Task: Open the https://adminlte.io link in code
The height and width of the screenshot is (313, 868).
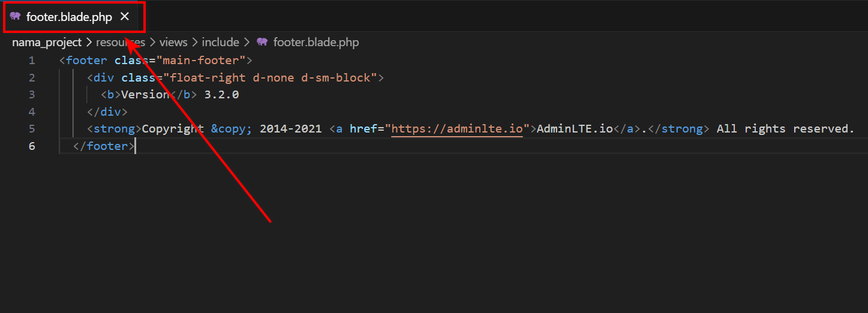Action: point(457,129)
